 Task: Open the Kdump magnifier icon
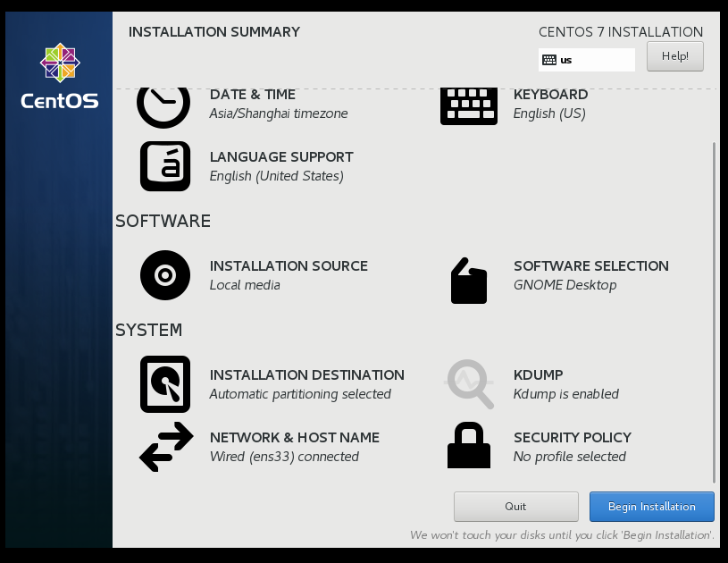point(469,384)
